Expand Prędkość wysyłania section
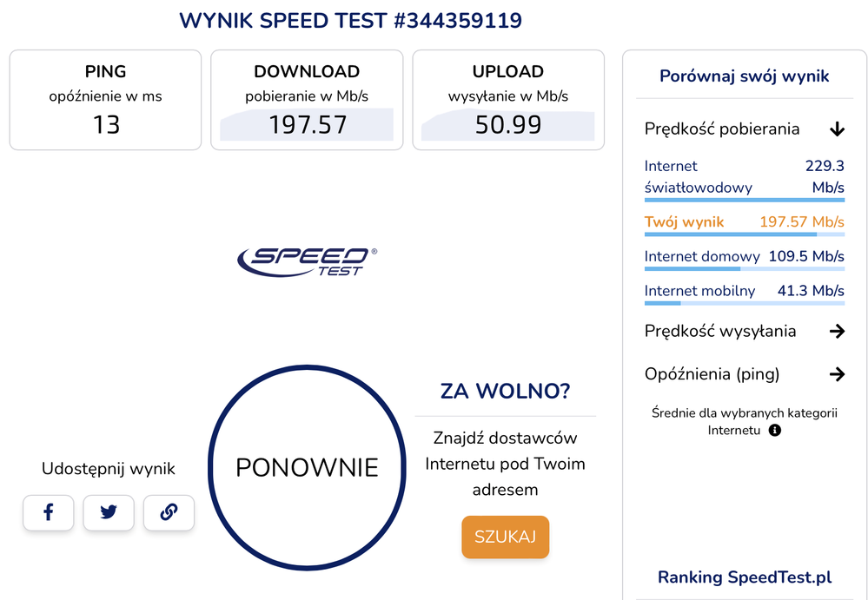Screen dimensions: 868x600 [837, 331]
